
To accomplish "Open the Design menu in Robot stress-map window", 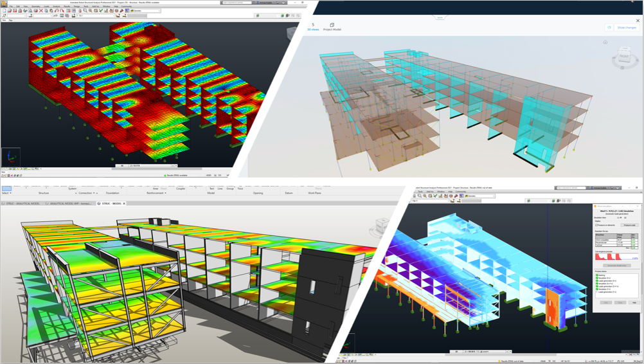I will [x=76, y=6].
